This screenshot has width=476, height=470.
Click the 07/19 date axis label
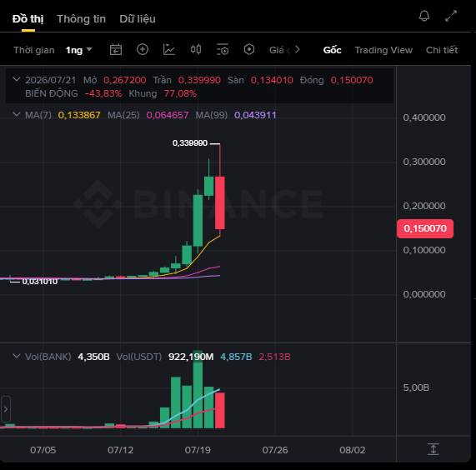(x=198, y=450)
